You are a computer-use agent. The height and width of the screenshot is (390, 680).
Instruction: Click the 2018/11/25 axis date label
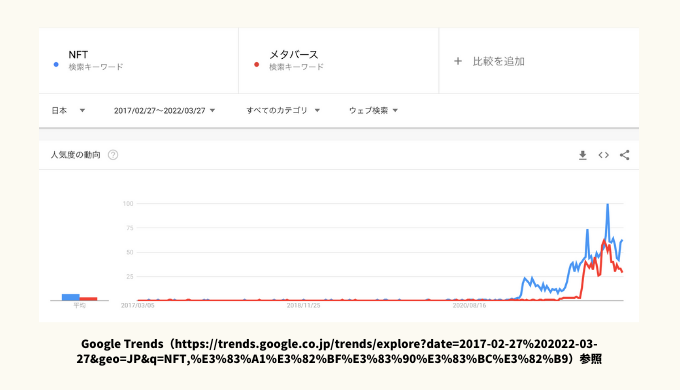pos(303,305)
